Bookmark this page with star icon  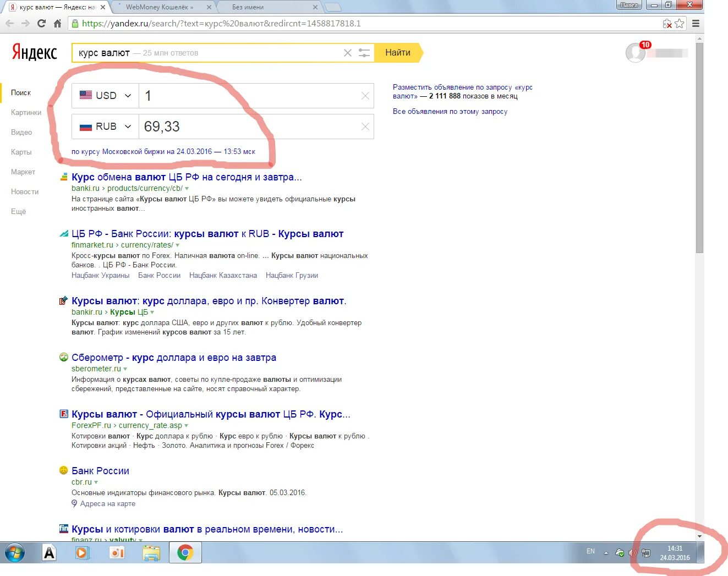(680, 24)
